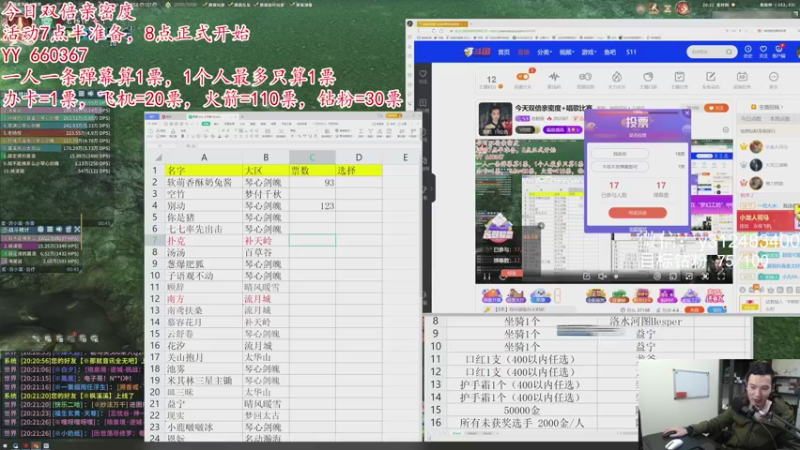The width and height of the screenshot is (800, 450).
Task: Select column D header in spreadsheet
Action: pyautogui.click(x=359, y=157)
